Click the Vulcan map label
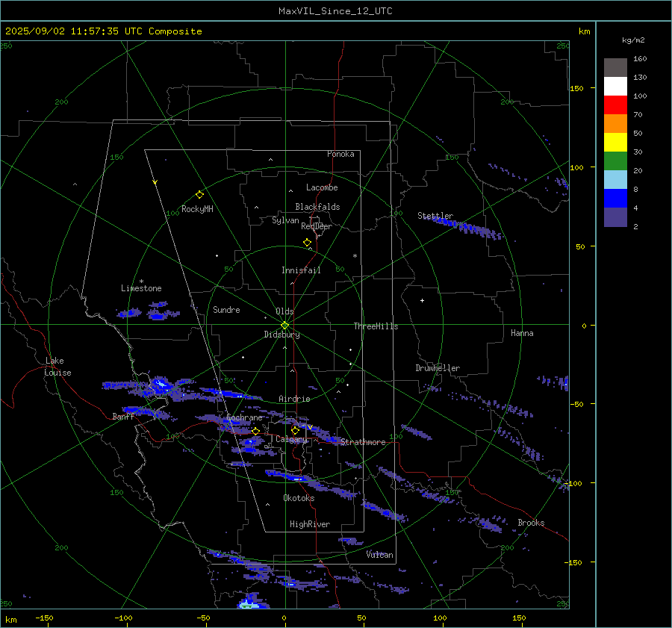The height and width of the screenshot is (628, 672). (x=380, y=555)
